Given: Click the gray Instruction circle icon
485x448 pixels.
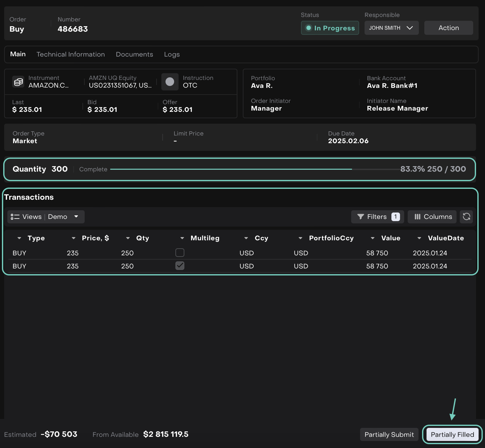Looking at the screenshot, I should click(170, 82).
